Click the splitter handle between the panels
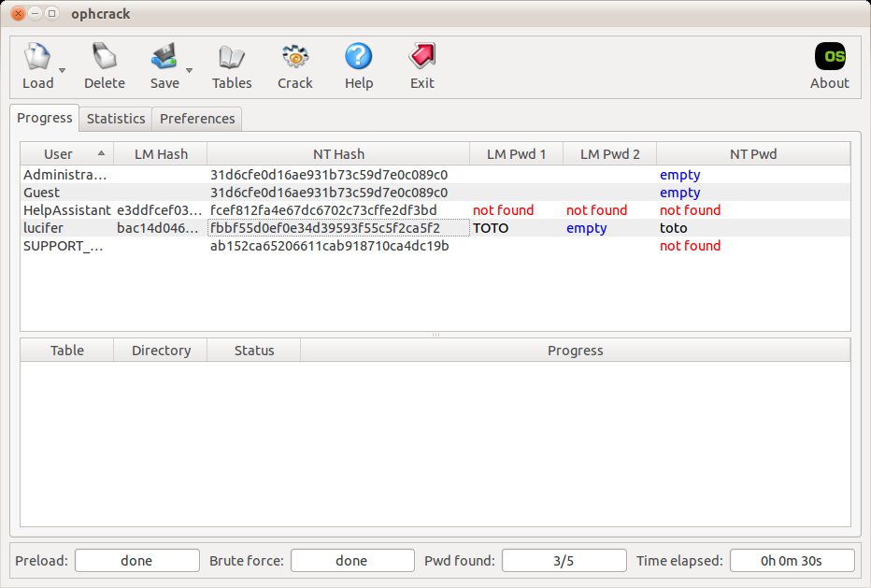Image resolution: width=871 pixels, height=588 pixels. pyautogui.click(x=435, y=335)
